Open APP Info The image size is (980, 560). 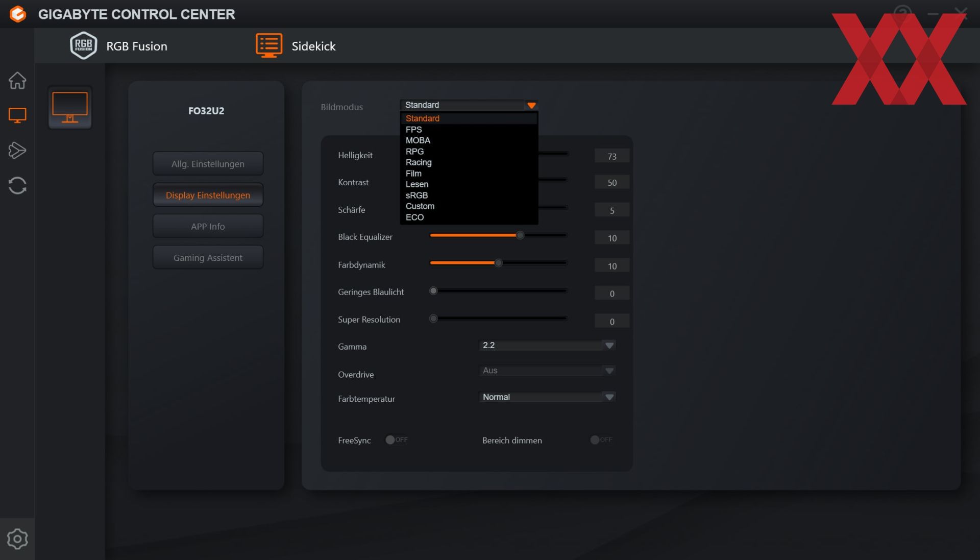(208, 226)
